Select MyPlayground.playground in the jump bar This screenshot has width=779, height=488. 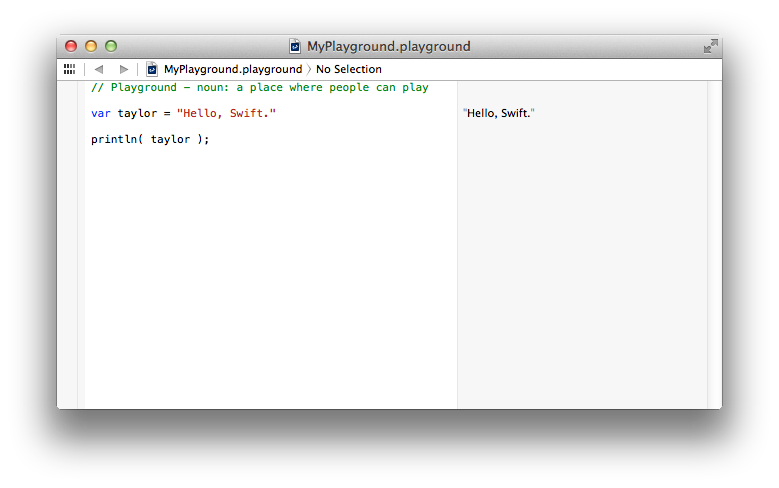pyautogui.click(x=233, y=69)
